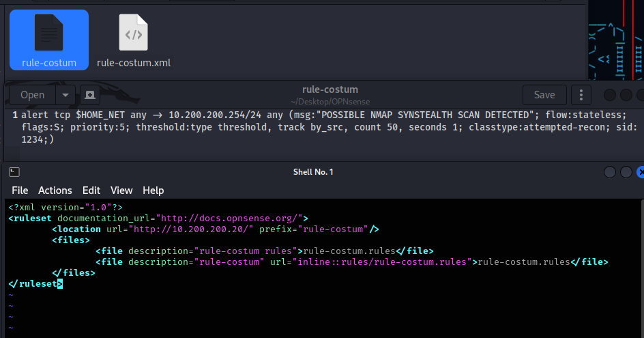
Task: Click the alert rule text in editor
Action: pyautogui.click(x=329, y=127)
